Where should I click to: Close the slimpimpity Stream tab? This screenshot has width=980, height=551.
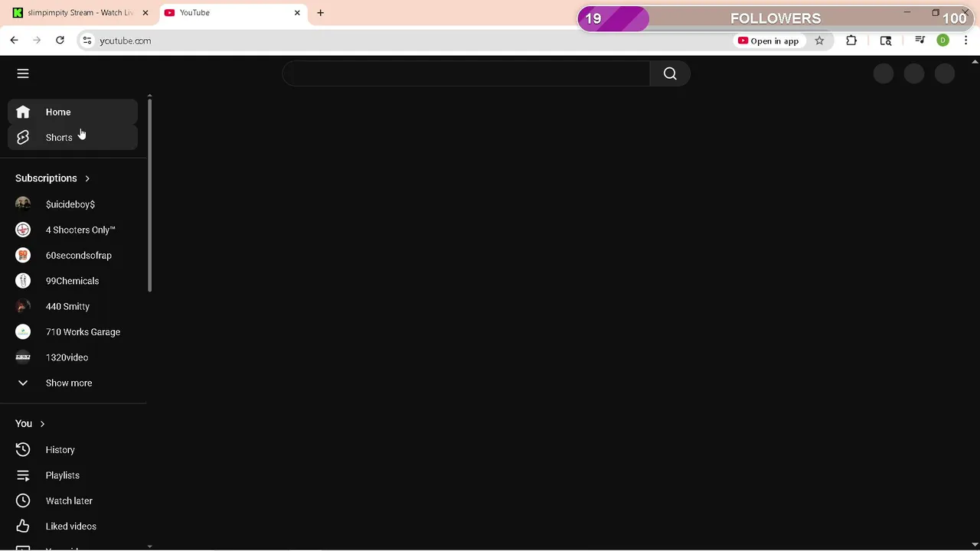coord(145,13)
